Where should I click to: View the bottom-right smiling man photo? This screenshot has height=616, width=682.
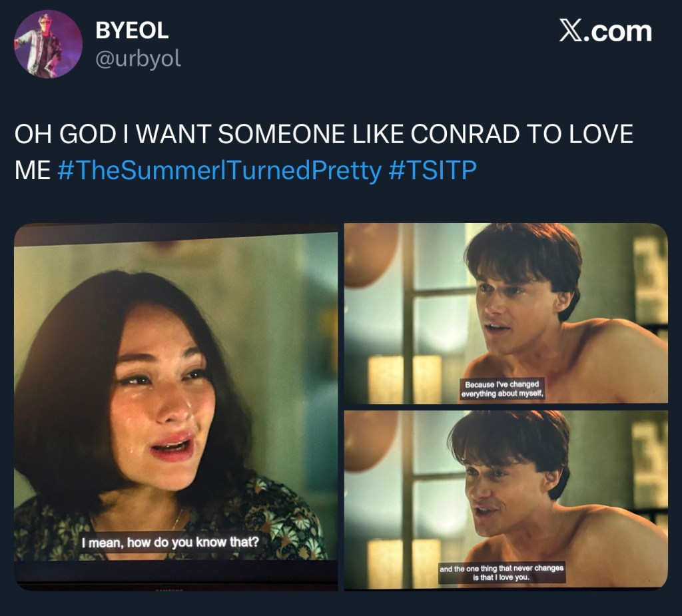[x=506, y=499]
